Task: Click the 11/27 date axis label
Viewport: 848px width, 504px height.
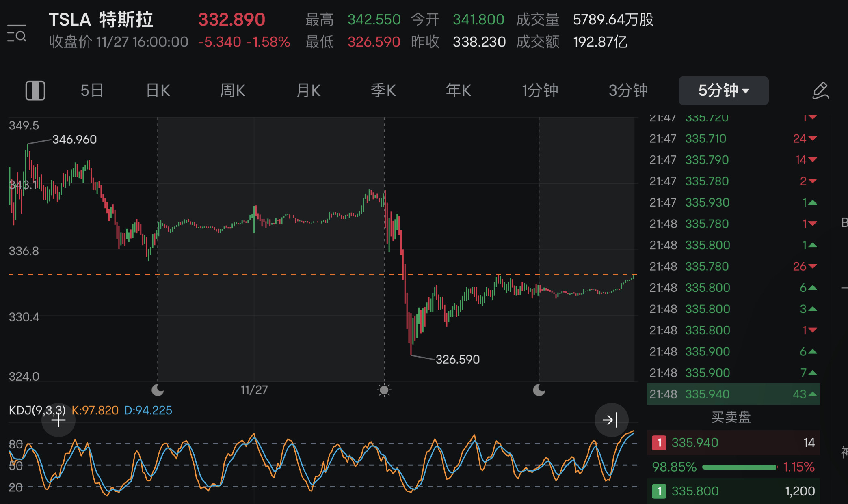Action: coord(254,390)
